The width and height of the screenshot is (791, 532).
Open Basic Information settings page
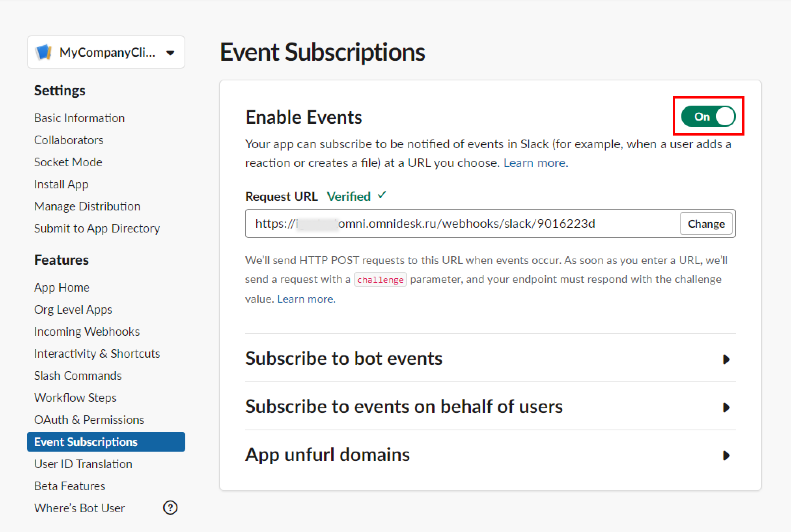pyautogui.click(x=79, y=118)
